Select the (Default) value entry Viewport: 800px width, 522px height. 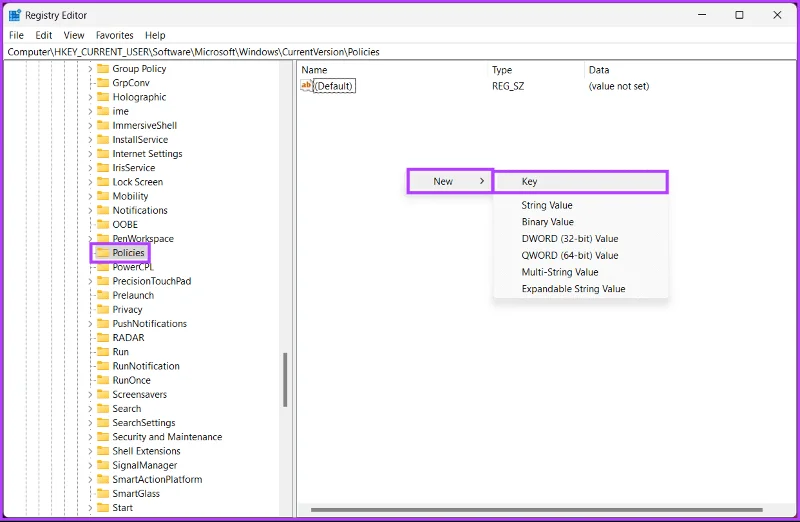click(x=334, y=86)
